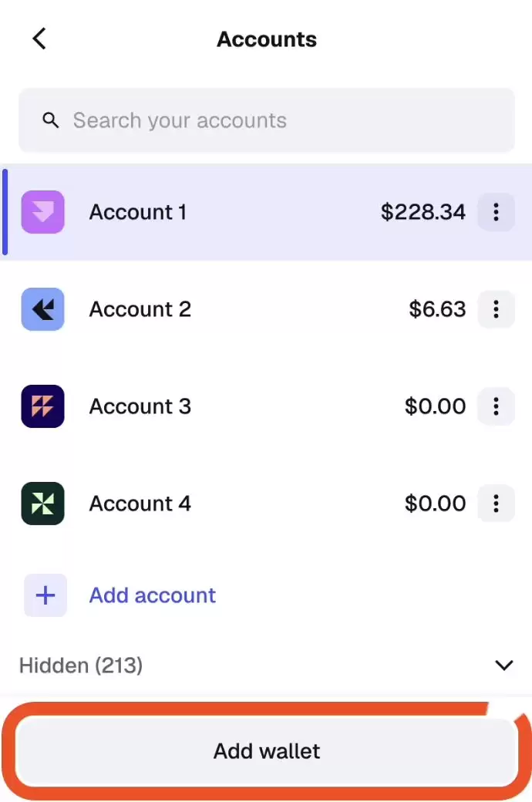Click the plus icon beside Add account

(x=45, y=595)
